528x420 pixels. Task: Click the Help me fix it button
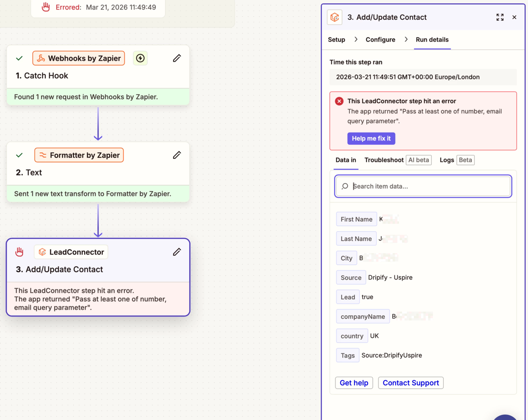click(x=371, y=139)
